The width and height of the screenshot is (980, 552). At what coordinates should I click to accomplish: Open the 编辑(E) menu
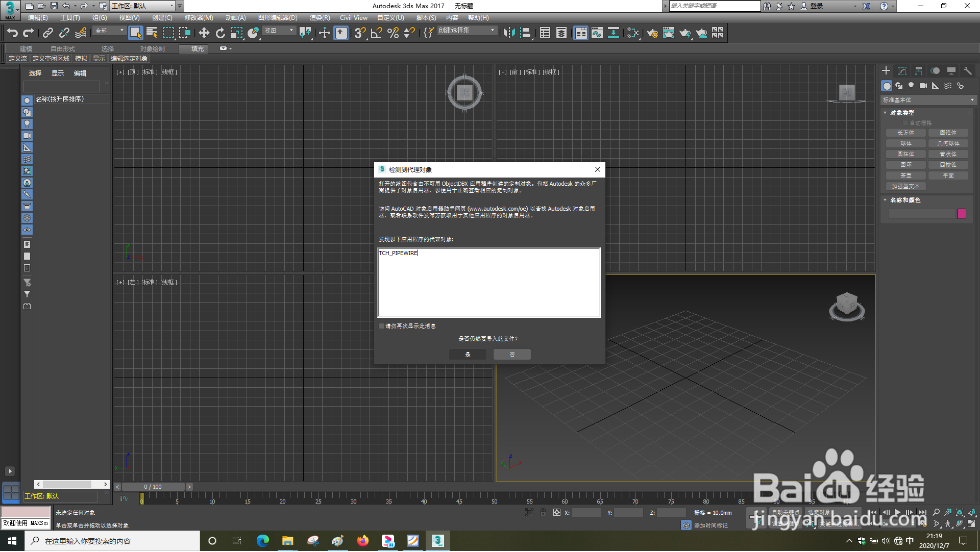coord(38,18)
